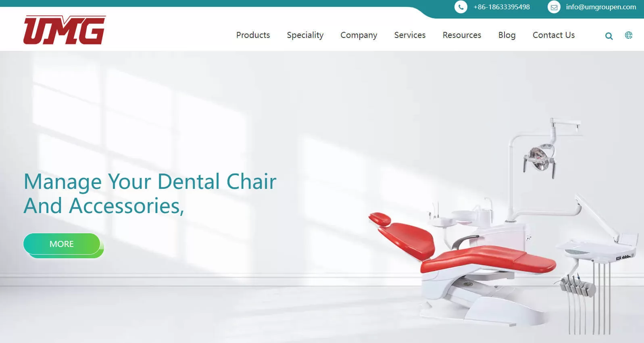
Task: Open the Contact Us page
Action: [554, 35]
